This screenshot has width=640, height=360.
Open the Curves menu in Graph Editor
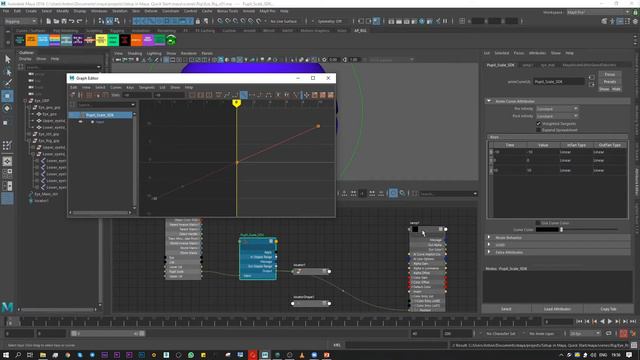(116, 87)
